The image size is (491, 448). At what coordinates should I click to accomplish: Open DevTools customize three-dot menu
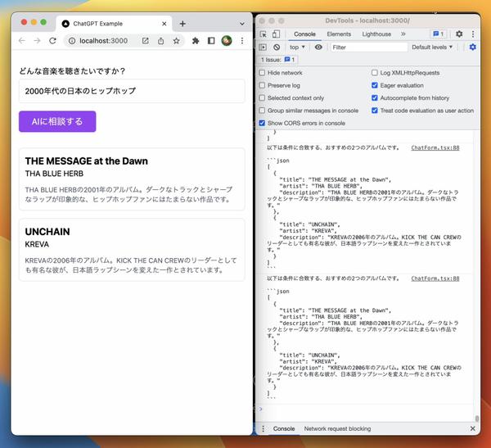pyautogui.click(x=473, y=34)
